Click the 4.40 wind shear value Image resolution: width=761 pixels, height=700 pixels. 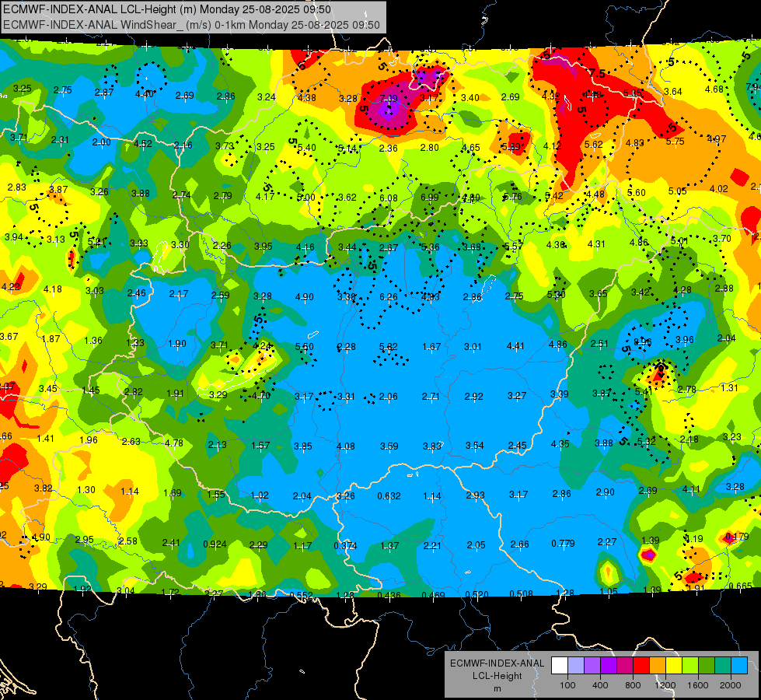(144, 94)
